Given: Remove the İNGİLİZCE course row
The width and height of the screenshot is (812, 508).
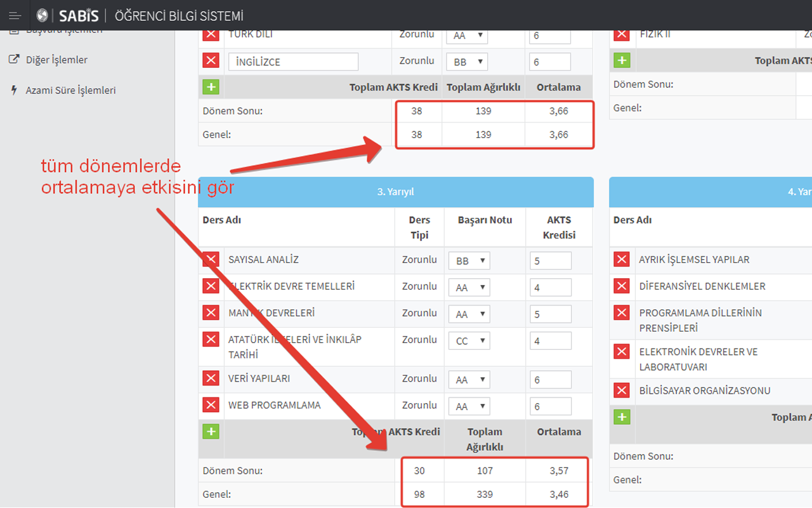Looking at the screenshot, I should point(211,61).
